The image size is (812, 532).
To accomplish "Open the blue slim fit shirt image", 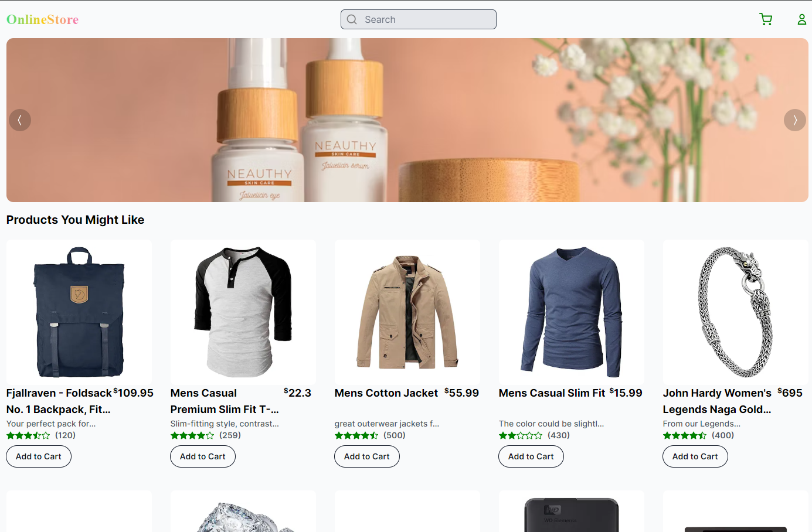I will pos(572,312).
